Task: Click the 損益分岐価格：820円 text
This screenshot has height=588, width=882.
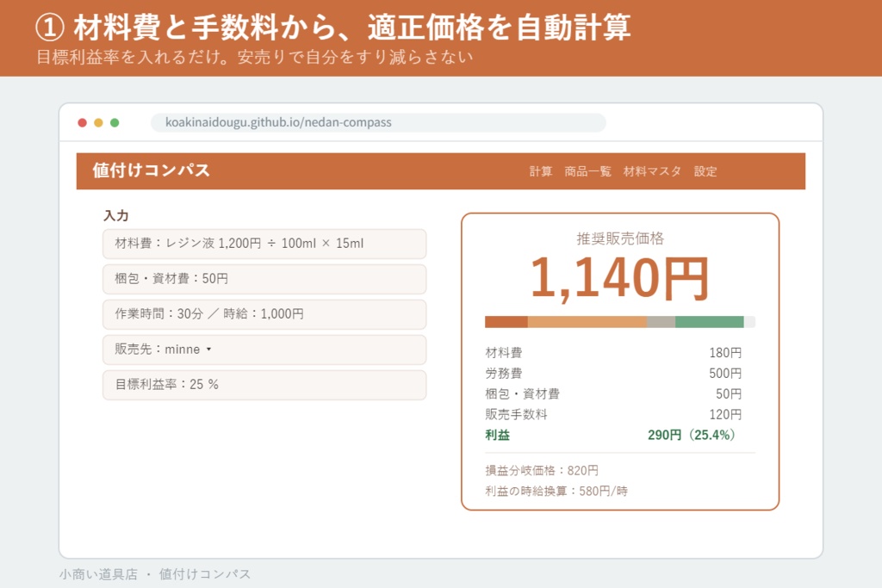Action: [542, 471]
